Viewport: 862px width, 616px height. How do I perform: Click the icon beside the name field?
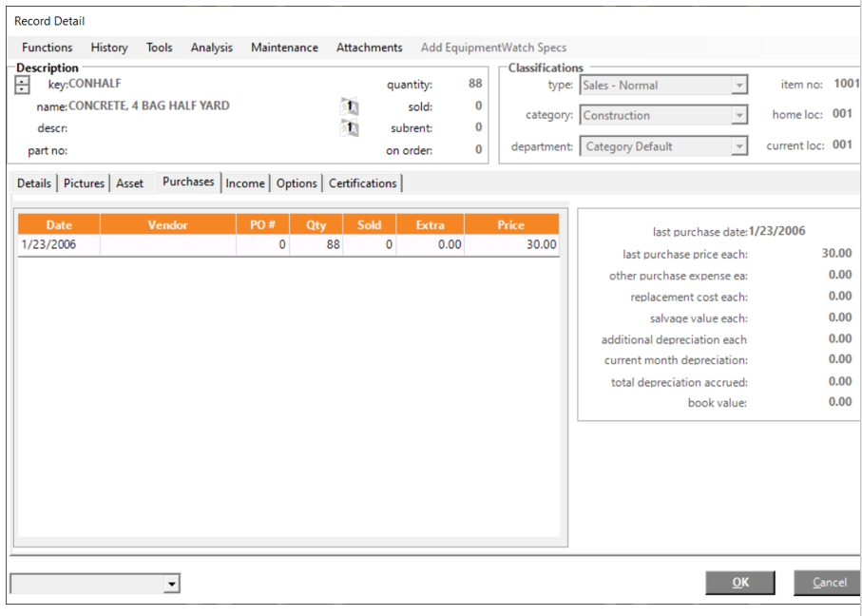pyautogui.click(x=349, y=106)
